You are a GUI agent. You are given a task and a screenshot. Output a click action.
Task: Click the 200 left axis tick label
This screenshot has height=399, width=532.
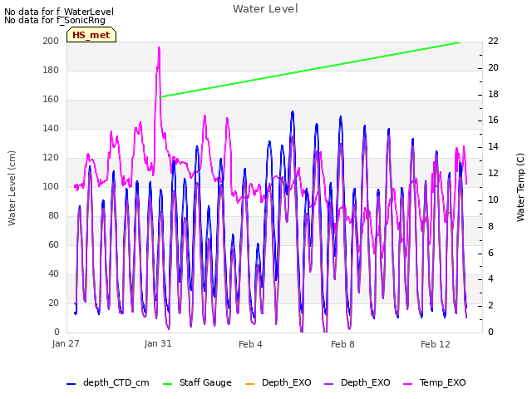51,41
